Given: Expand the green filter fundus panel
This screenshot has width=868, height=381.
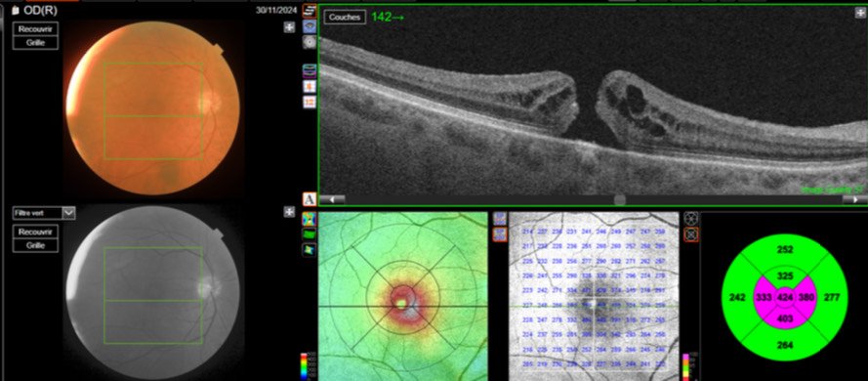Looking at the screenshot, I should pyautogui.click(x=290, y=212).
